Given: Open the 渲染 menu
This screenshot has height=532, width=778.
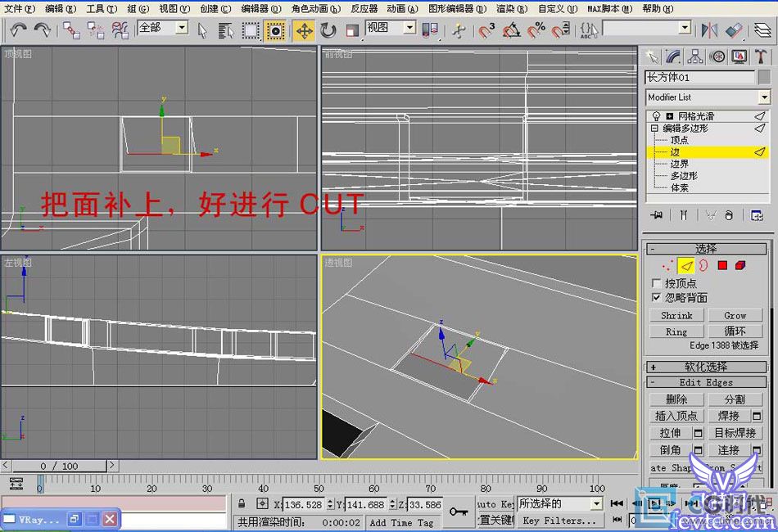Looking at the screenshot, I should pyautogui.click(x=512, y=8).
